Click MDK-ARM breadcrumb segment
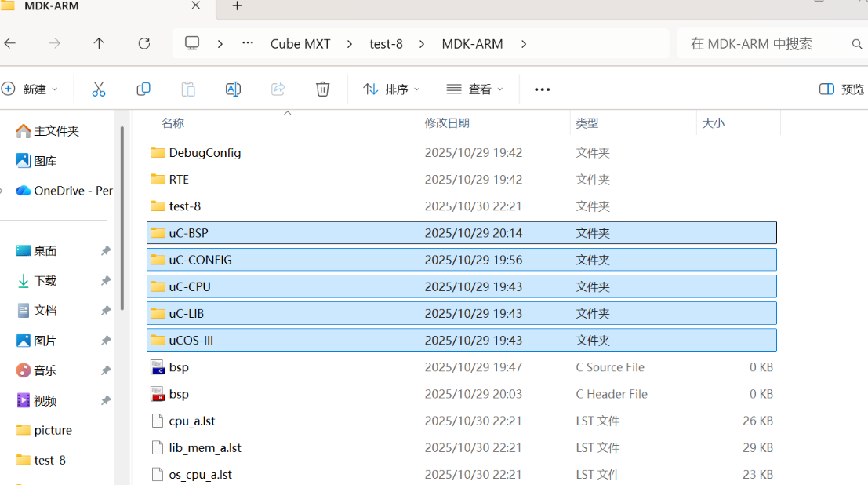Image resolution: width=868 pixels, height=485 pixels. (x=472, y=44)
